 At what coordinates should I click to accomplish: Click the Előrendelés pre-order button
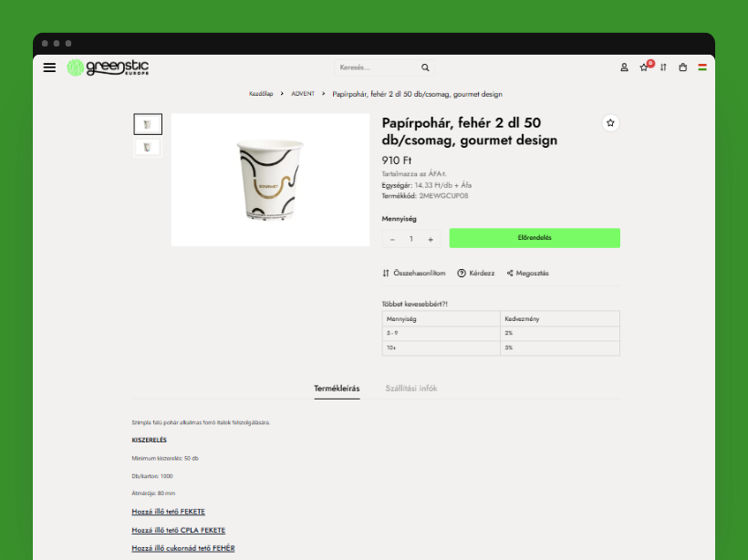click(535, 238)
